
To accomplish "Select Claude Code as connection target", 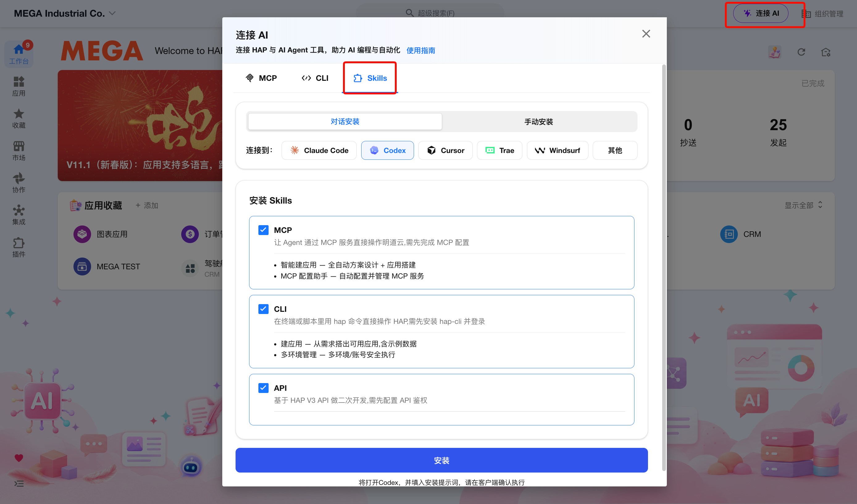I will pyautogui.click(x=319, y=150).
